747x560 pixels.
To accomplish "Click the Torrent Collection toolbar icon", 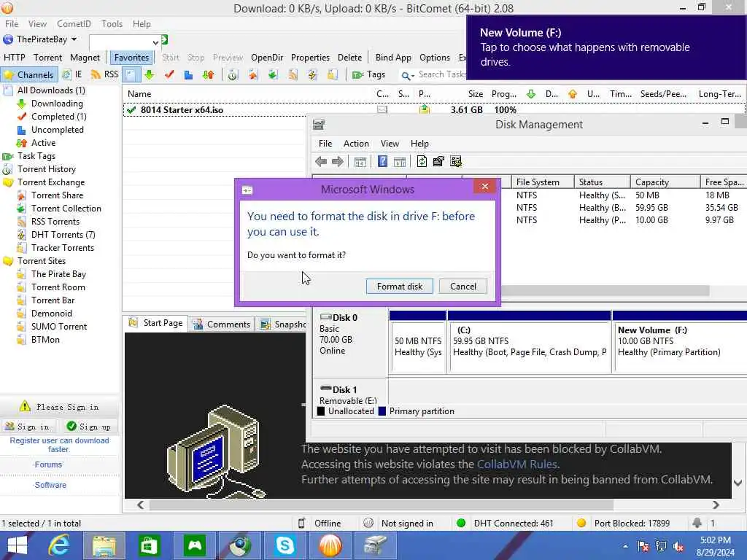I will click(x=273, y=75).
